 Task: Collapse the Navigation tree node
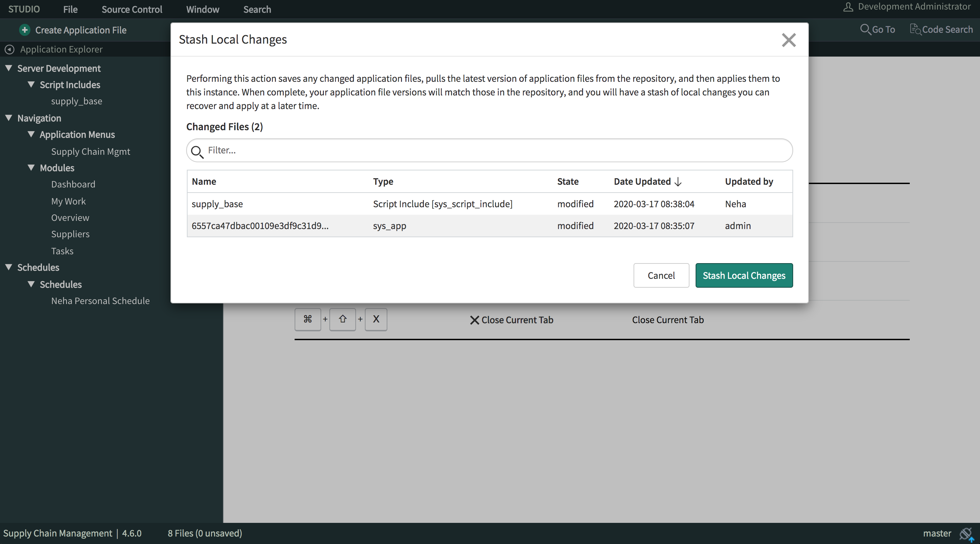[x=9, y=118]
